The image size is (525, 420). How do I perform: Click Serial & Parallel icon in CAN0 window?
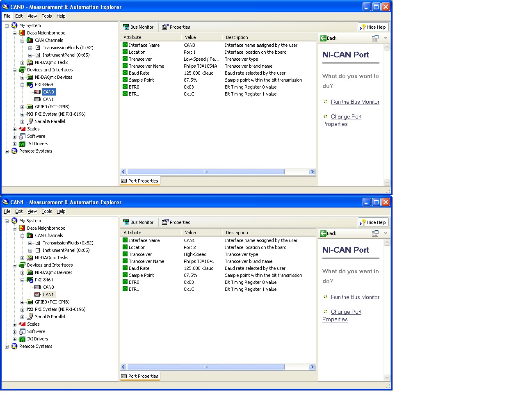tap(30, 121)
